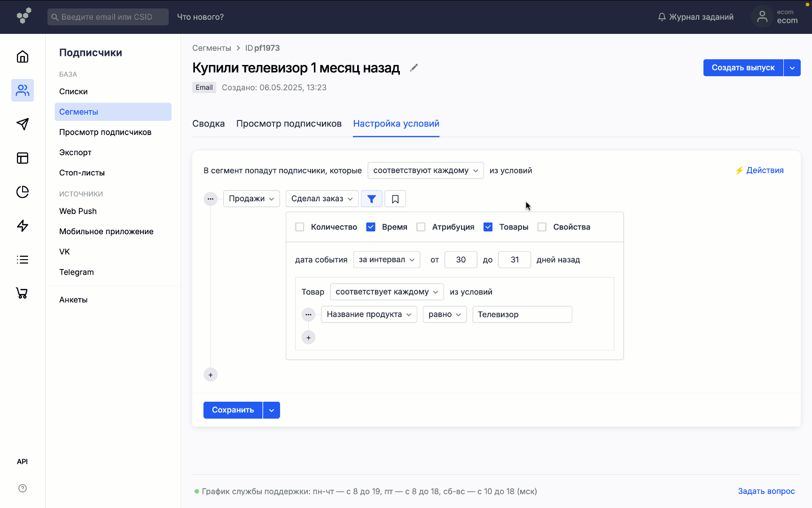
Task: Expand the Название продукта dropdown
Action: point(369,315)
